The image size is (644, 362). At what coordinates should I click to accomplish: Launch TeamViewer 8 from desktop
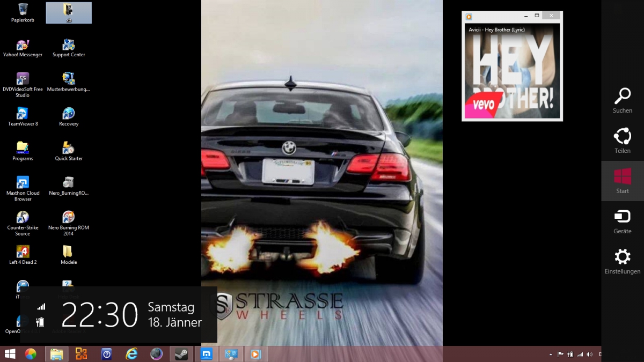pos(23,117)
